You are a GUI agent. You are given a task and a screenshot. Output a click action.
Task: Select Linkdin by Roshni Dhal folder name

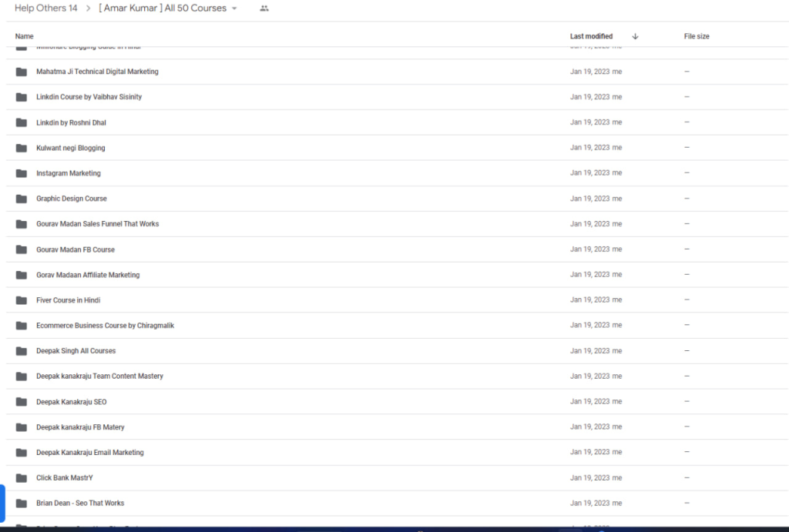(x=71, y=122)
